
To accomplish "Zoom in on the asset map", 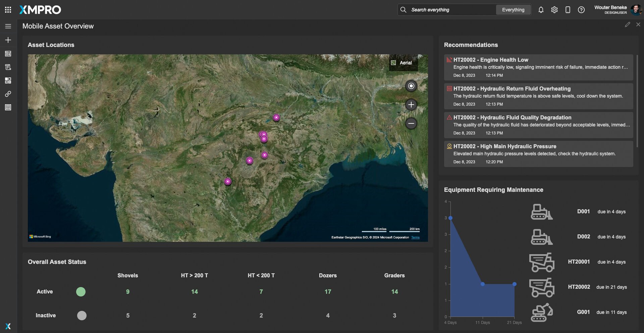I will pyautogui.click(x=411, y=105).
